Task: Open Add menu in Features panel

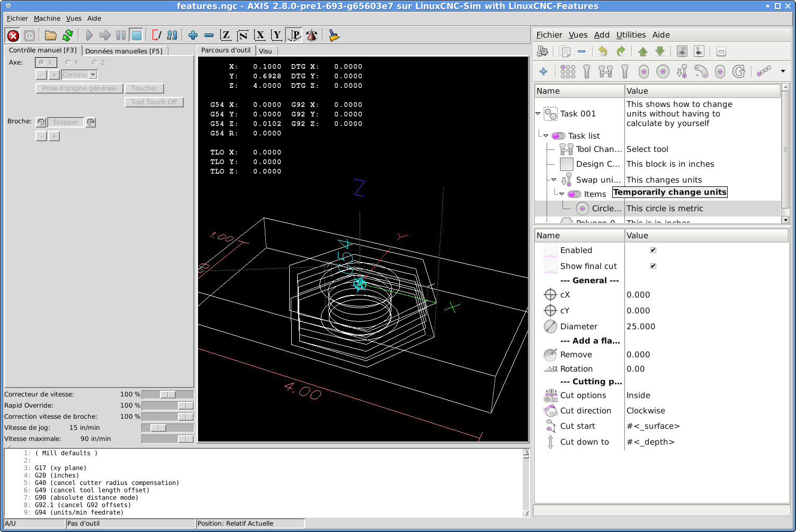Action: [602, 35]
